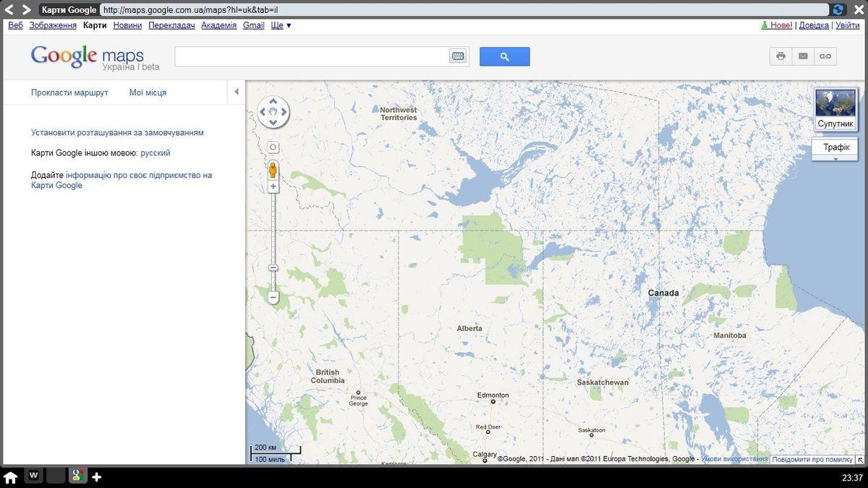
Task: Switch language to русский
Action: 156,153
